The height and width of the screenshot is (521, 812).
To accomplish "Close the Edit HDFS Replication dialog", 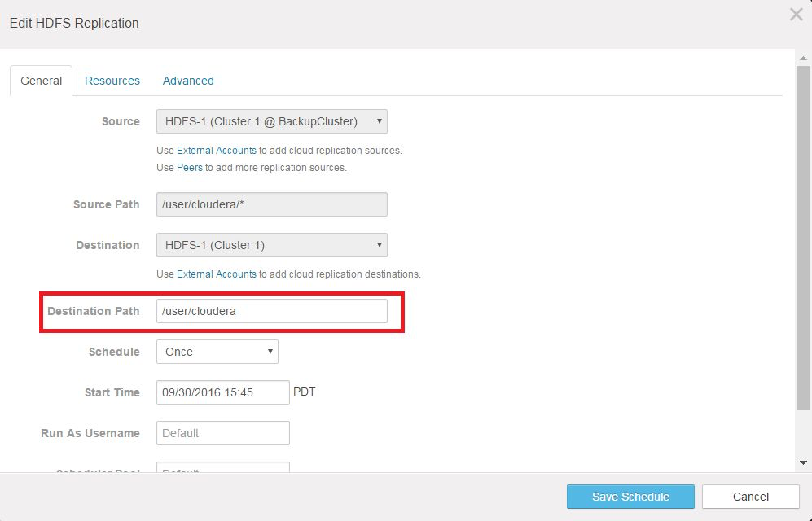I will click(x=796, y=15).
